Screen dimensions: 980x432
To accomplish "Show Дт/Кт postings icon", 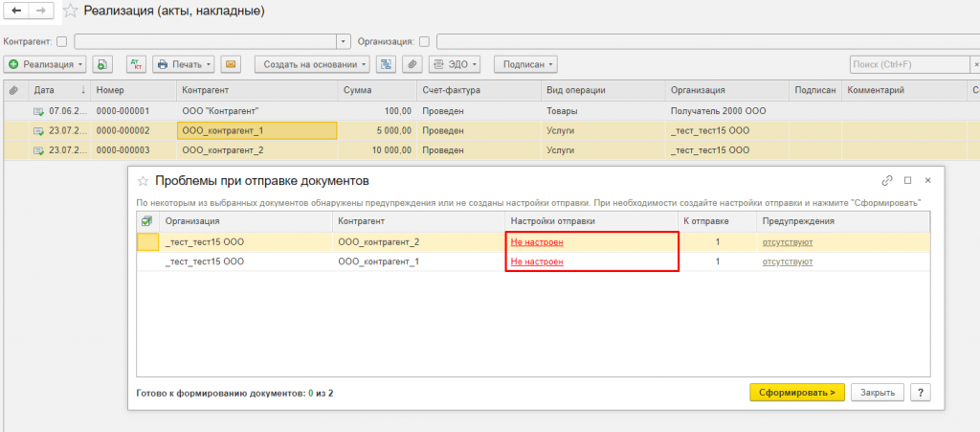I will click(x=136, y=64).
